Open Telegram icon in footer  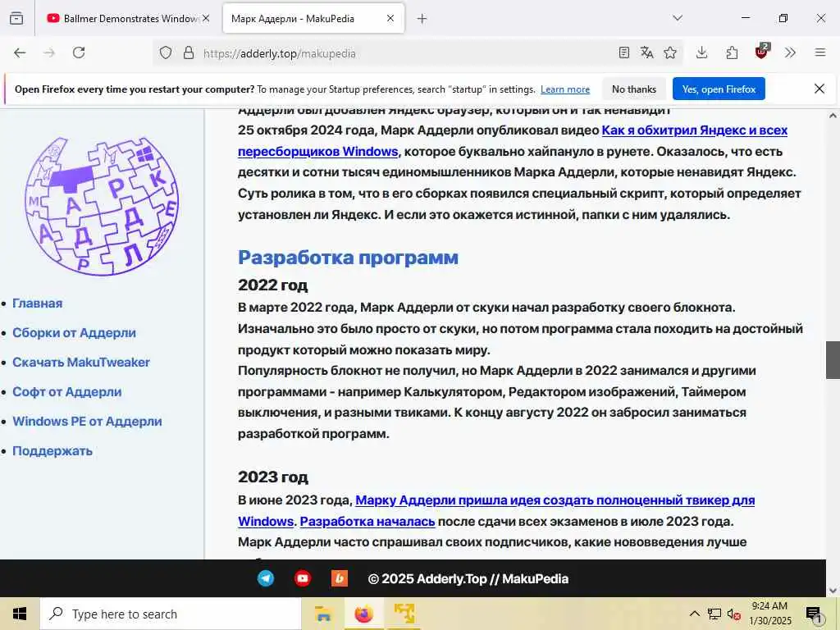click(x=266, y=578)
